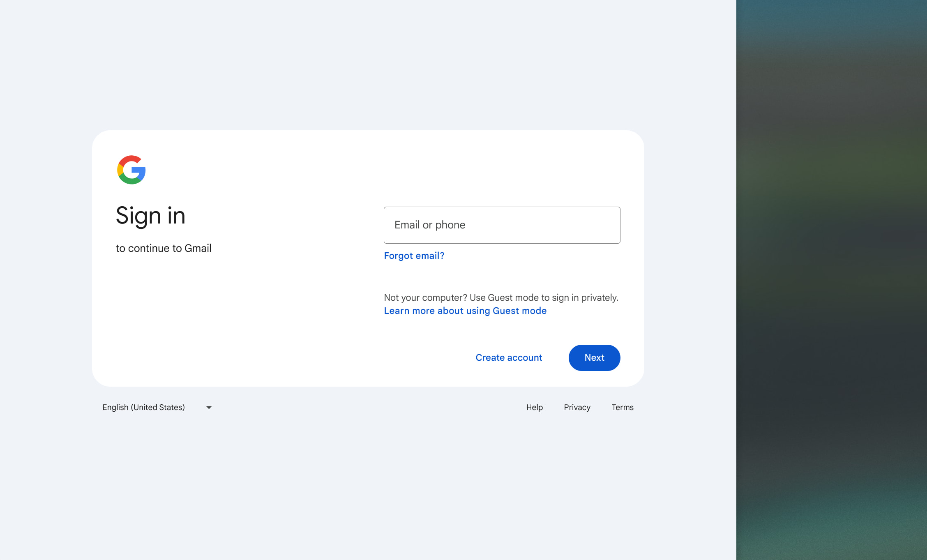This screenshot has width=927, height=560.
Task: Open the Privacy policy
Action: coord(577,407)
